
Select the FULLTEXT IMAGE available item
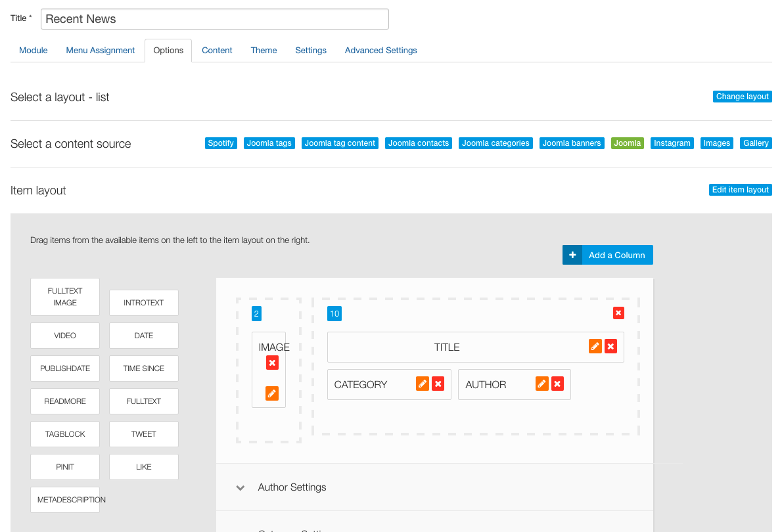pos(65,297)
